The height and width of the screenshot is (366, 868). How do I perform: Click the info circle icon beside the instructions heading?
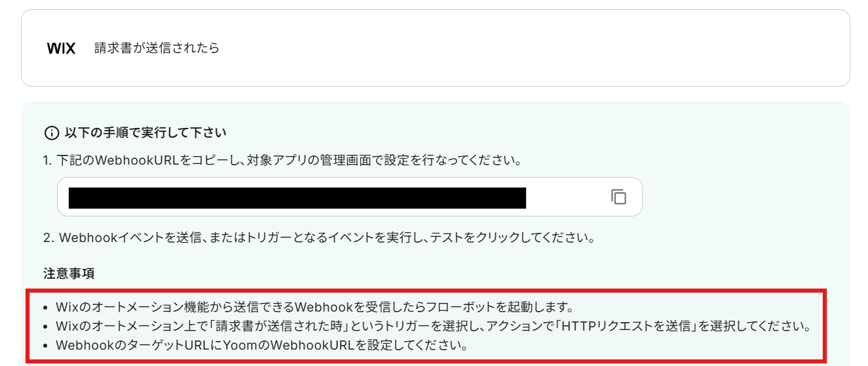point(51,133)
